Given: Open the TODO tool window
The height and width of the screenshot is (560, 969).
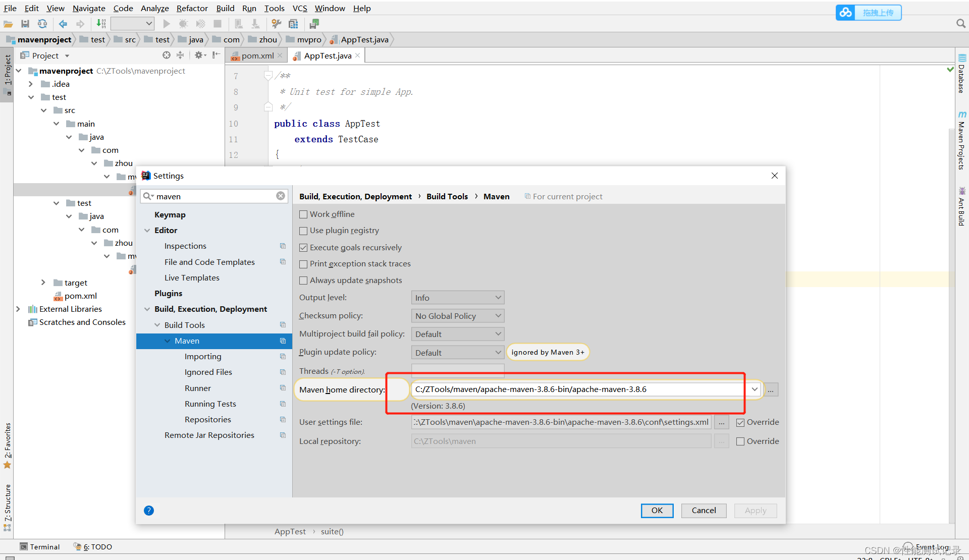Looking at the screenshot, I should coord(93,547).
